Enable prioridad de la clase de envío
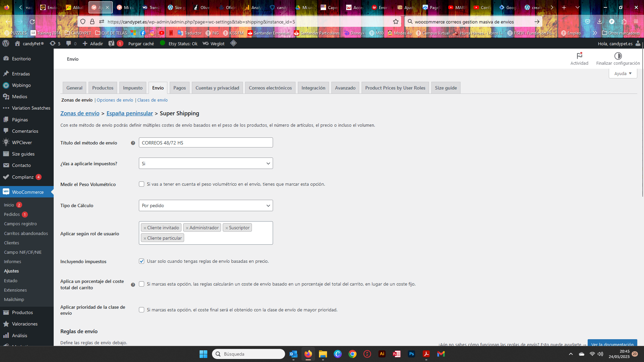 tap(142, 310)
